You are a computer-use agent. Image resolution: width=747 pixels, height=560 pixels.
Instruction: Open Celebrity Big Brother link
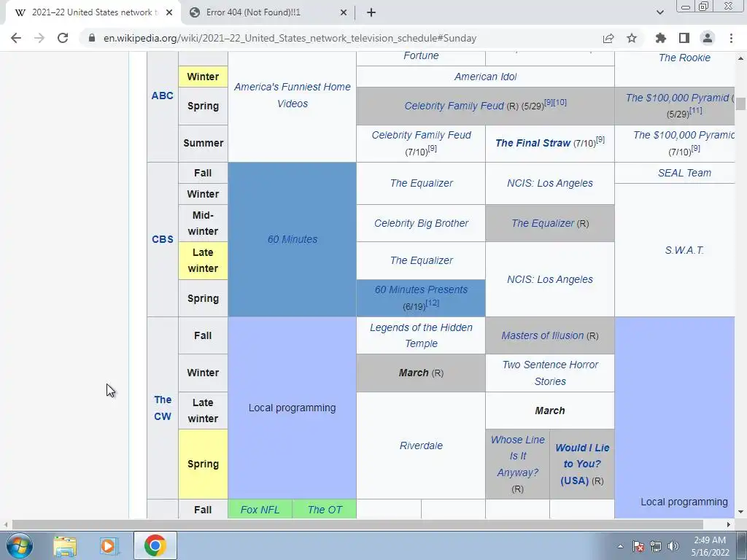click(x=421, y=223)
